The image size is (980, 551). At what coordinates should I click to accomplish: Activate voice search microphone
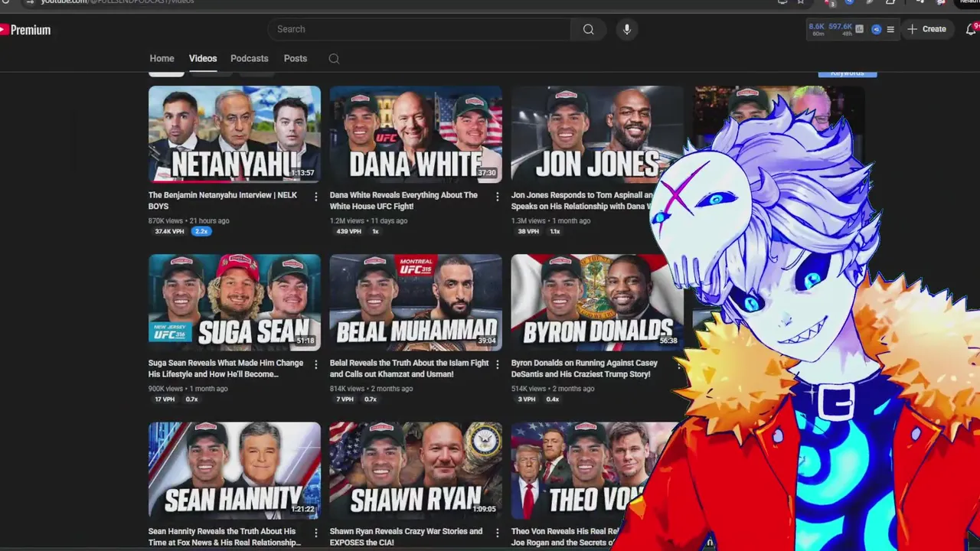pos(627,29)
